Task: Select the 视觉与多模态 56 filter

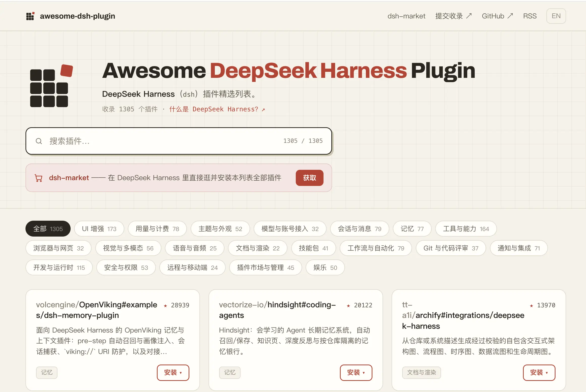Action: coord(128,248)
